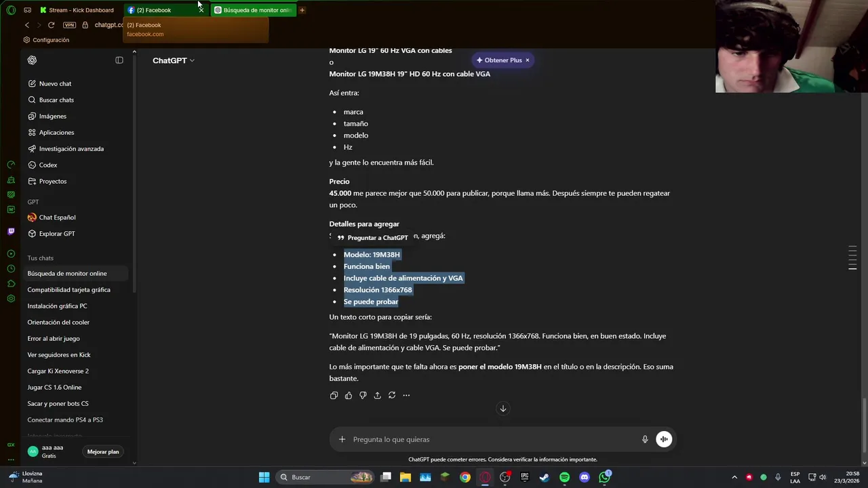Give thumbs down to response
This screenshot has height=488, width=868.
pyautogui.click(x=363, y=395)
